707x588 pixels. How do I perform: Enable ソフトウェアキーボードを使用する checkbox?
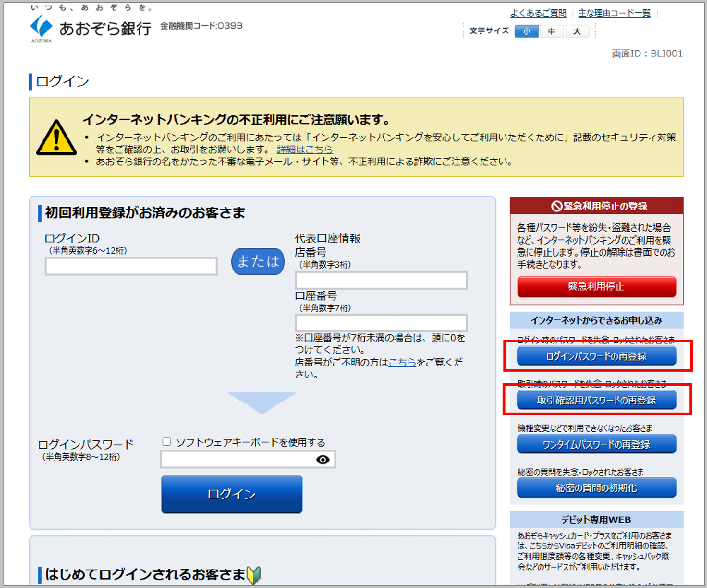167,442
